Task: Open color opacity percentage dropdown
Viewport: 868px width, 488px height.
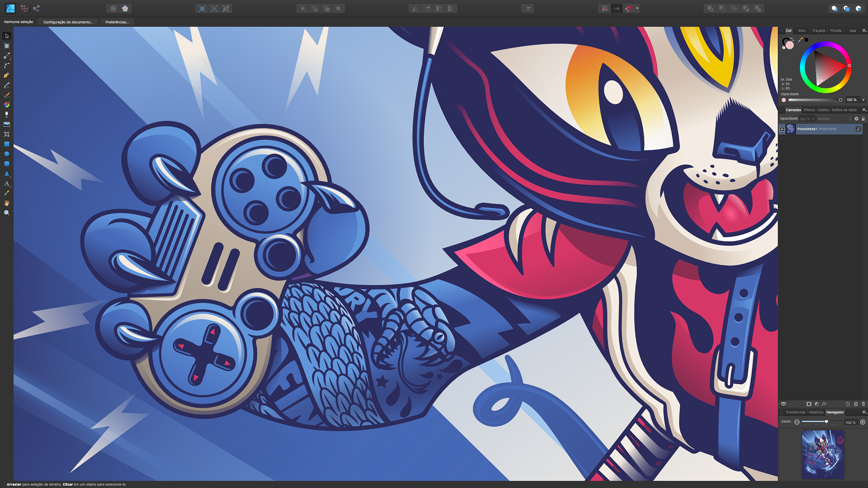Action: click(863, 100)
